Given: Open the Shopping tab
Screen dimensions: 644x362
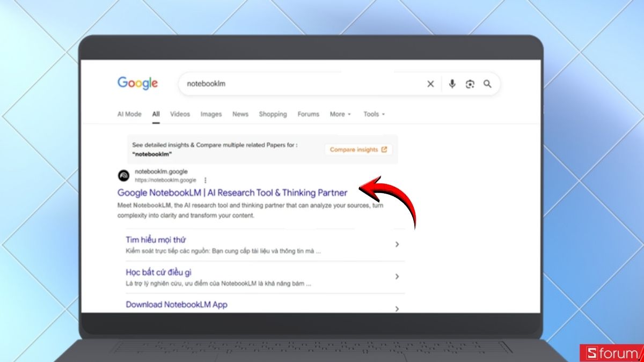Looking at the screenshot, I should [273, 114].
